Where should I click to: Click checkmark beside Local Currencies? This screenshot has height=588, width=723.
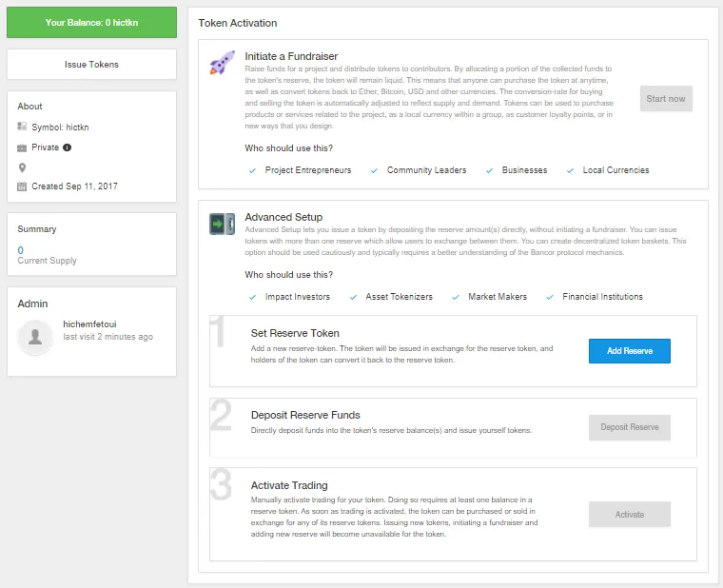[570, 170]
